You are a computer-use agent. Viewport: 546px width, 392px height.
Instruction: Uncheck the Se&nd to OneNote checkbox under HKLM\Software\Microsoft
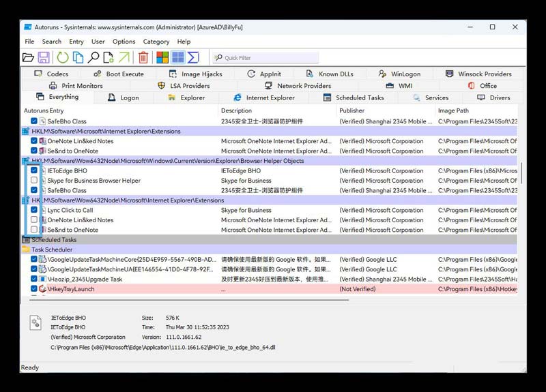click(x=33, y=151)
